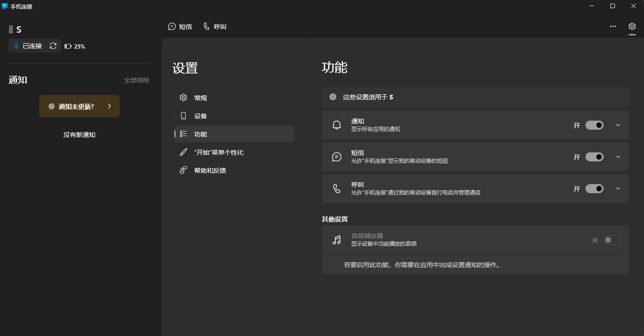Toggle the 音频播放器 switch

(612, 240)
